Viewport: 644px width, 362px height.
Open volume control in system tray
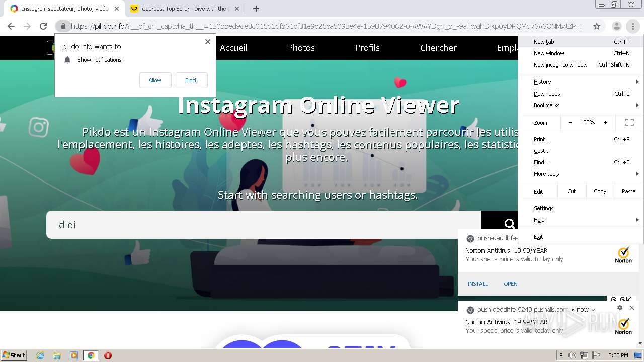[x=573, y=355]
